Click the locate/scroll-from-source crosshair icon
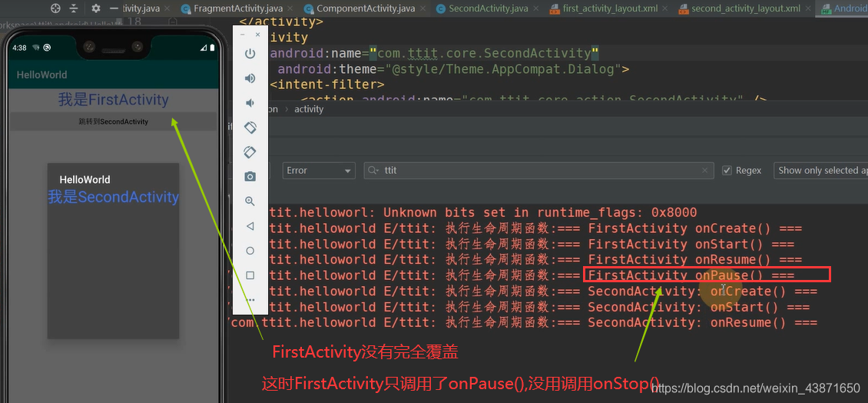 55,8
